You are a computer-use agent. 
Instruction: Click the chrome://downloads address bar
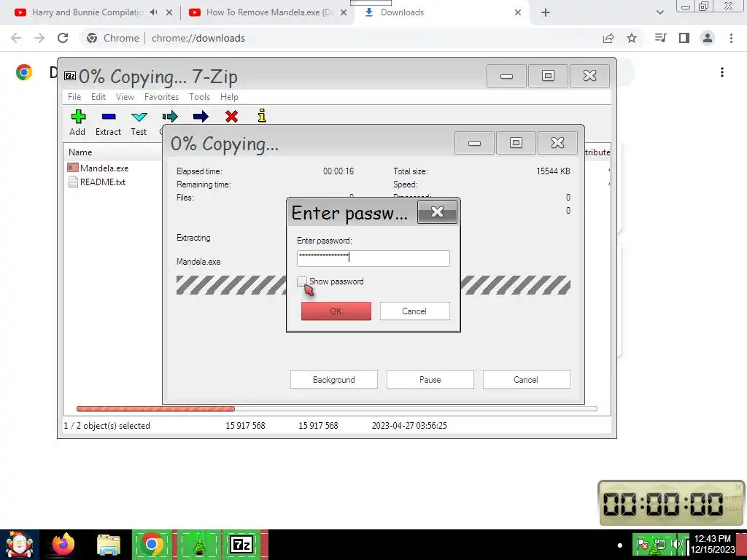coord(198,38)
